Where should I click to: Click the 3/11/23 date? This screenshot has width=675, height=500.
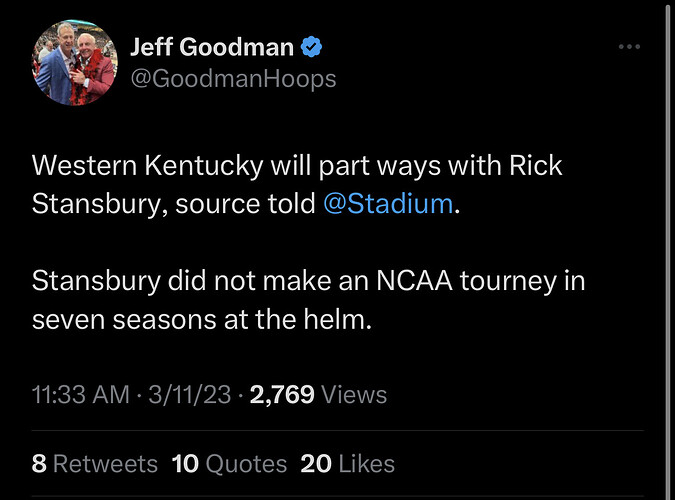tap(190, 395)
